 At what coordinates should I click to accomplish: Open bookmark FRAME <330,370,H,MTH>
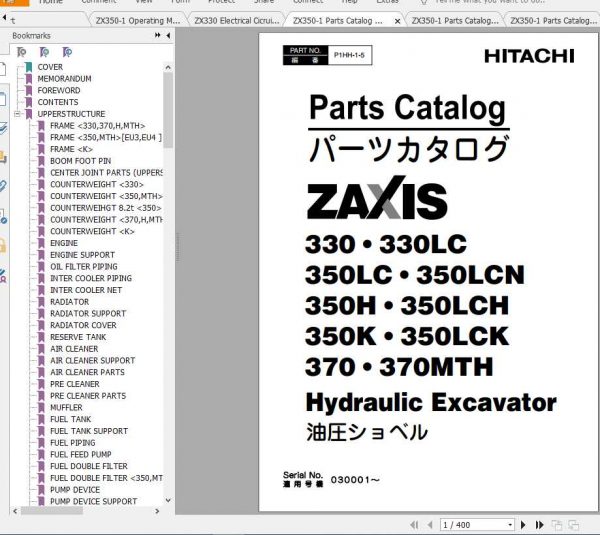pyautogui.click(x=98, y=126)
